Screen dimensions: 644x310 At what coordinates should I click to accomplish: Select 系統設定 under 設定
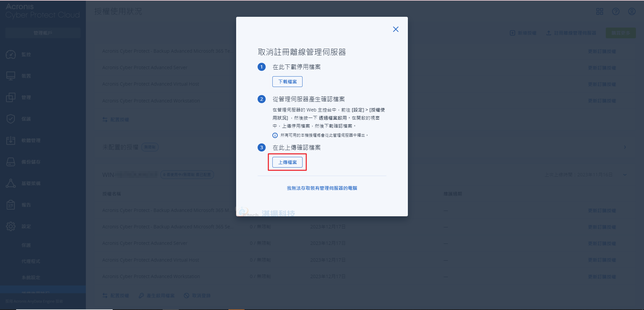31,277
